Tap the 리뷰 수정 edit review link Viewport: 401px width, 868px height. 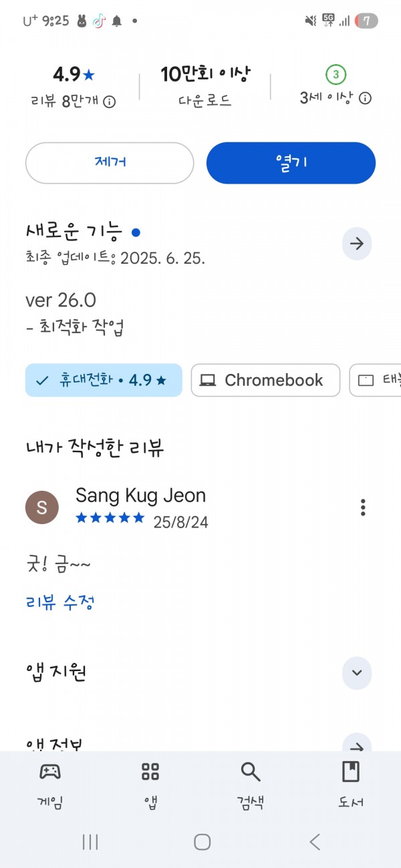(x=60, y=602)
